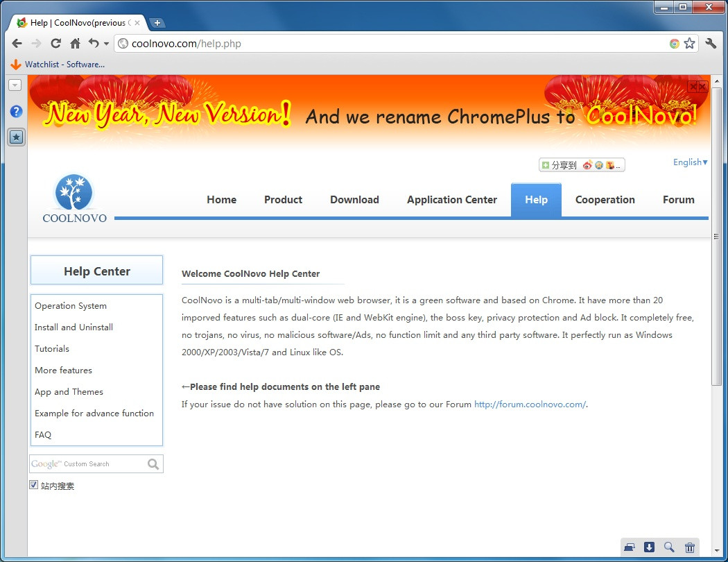Click the Welcome CoolNovo Help Center heading

pyautogui.click(x=251, y=274)
